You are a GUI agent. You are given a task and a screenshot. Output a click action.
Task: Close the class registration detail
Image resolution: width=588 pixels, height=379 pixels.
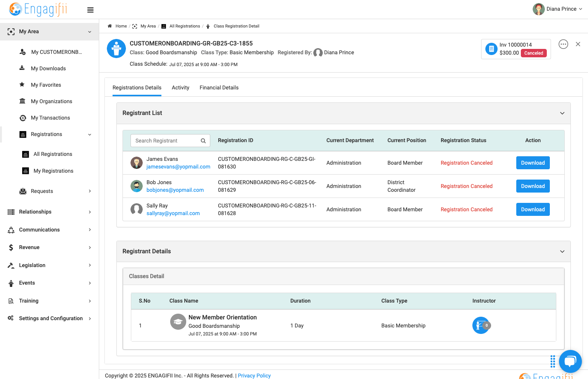[578, 44]
